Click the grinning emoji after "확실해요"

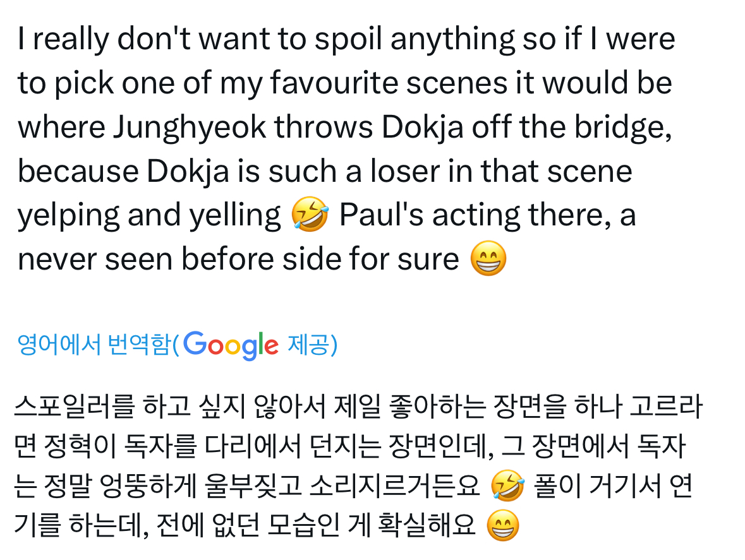503,527
